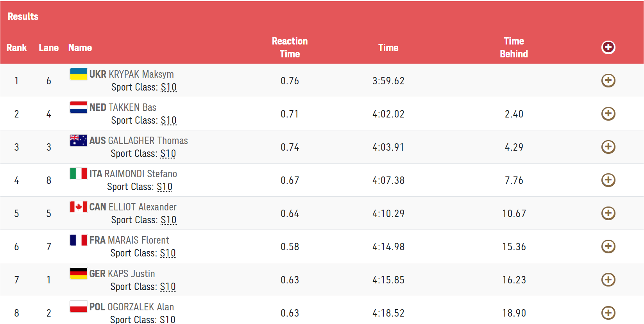
Task: Click the Reaction Time column header
Action: (290, 48)
